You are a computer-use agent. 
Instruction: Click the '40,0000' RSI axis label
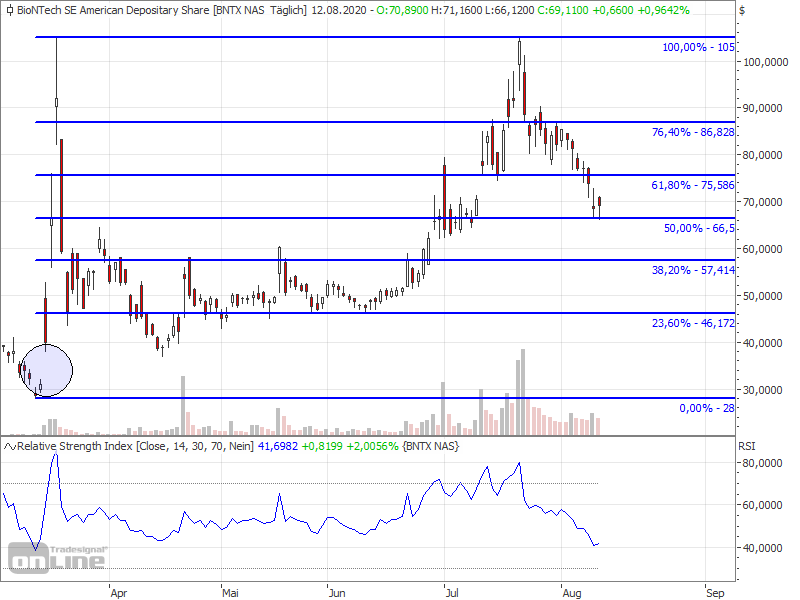[763, 548]
